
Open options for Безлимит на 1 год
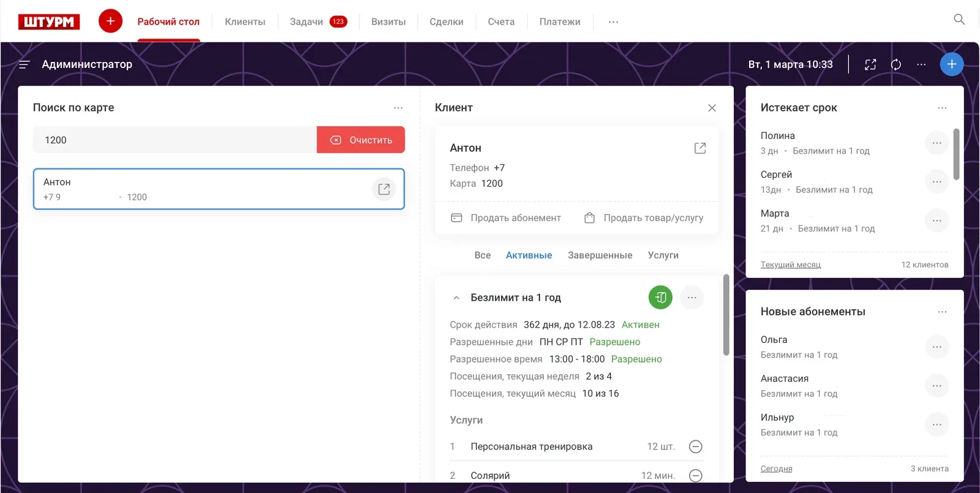point(692,298)
